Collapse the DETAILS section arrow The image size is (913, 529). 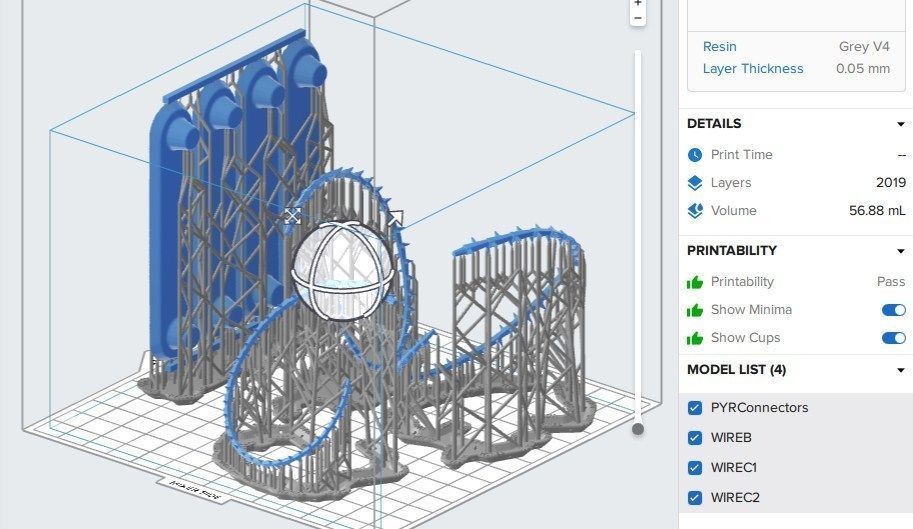901,124
